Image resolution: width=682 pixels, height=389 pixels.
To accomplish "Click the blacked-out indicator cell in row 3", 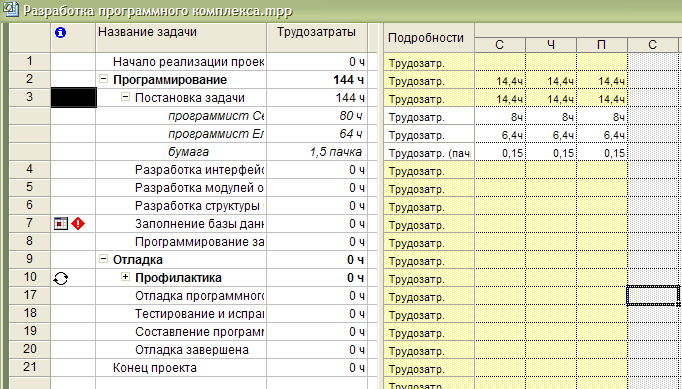I will [73, 97].
